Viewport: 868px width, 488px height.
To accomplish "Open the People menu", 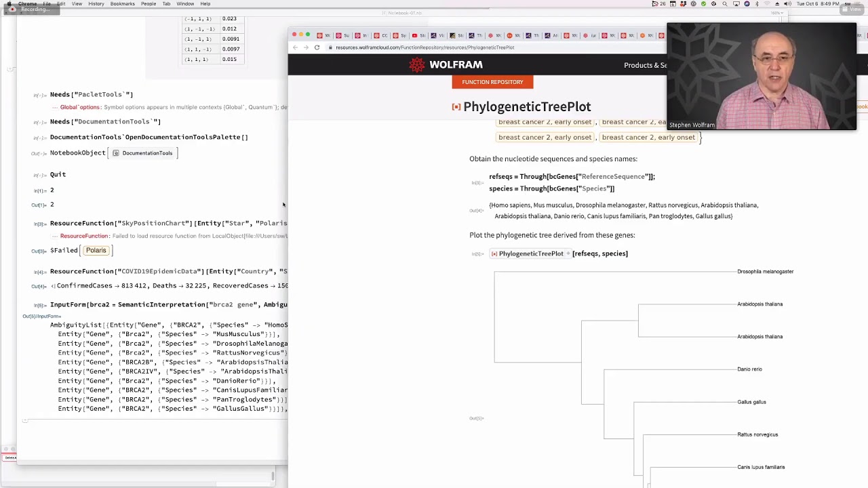I will (x=149, y=4).
